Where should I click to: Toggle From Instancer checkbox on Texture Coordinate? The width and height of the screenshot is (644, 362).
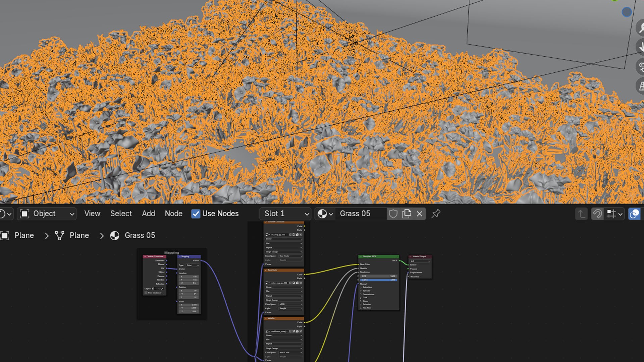pyautogui.click(x=146, y=293)
